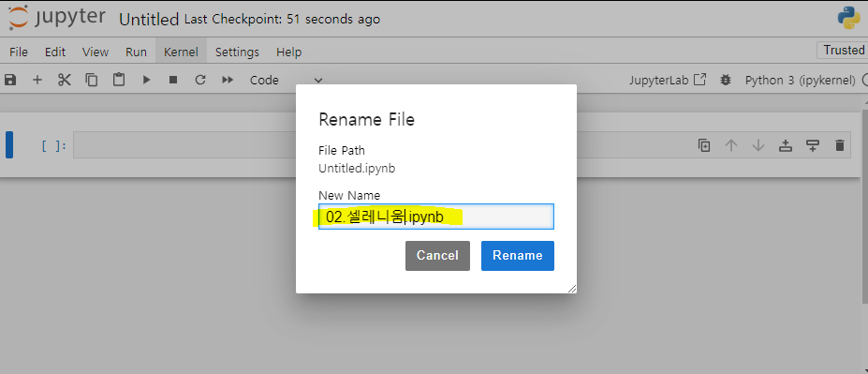
Task: Move the cell up with arrow icon
Action: click(x=731, y=145)
